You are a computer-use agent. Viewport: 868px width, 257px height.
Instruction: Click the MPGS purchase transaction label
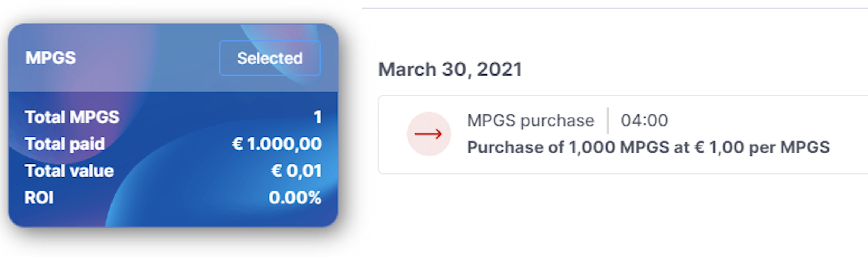coord(530,121)
